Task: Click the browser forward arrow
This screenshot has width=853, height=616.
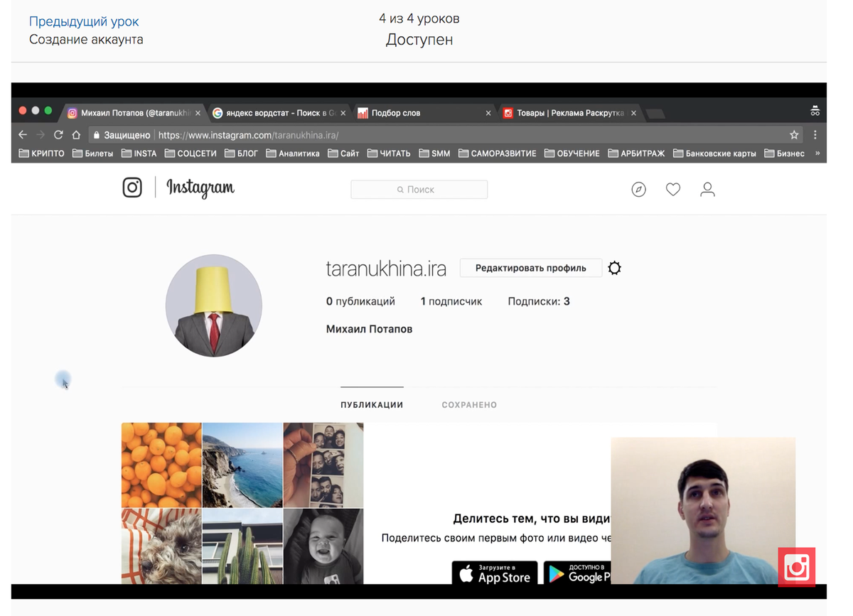Action: pos(41,135)
